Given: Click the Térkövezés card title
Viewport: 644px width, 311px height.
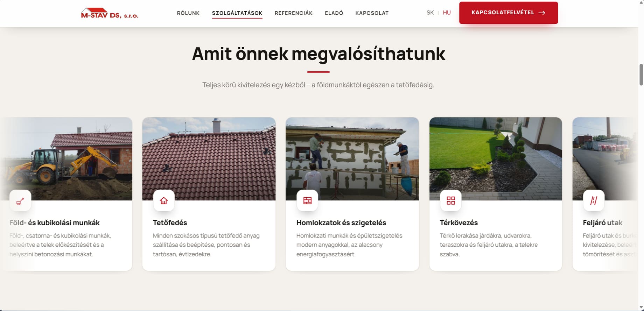Looking at the screenshot, I should [x=459, y=222].
